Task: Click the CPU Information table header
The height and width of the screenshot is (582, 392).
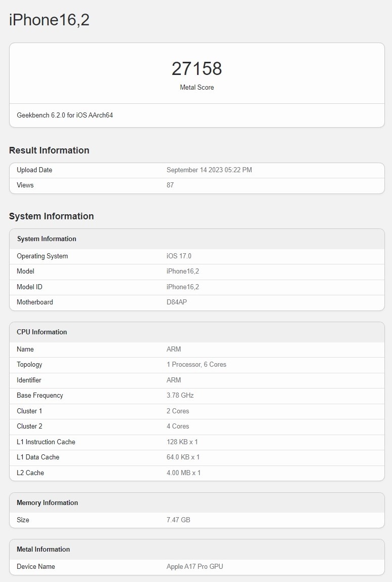Action: click(42, 332)
